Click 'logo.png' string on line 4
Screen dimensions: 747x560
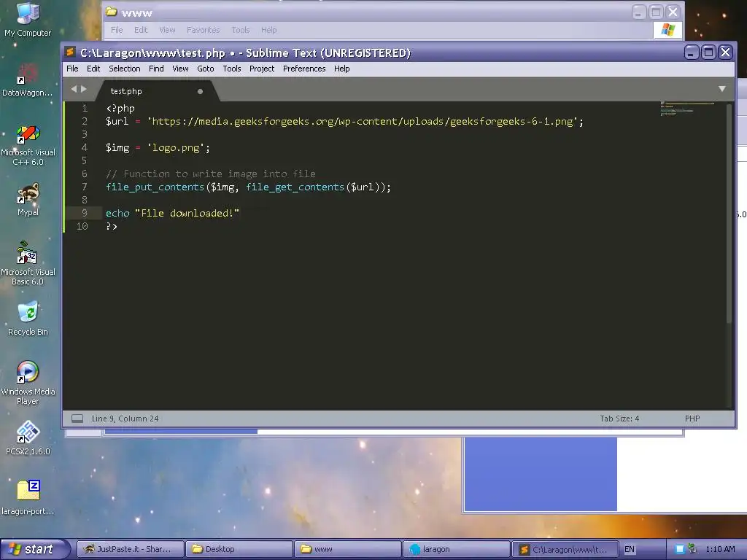click(176, 147)
